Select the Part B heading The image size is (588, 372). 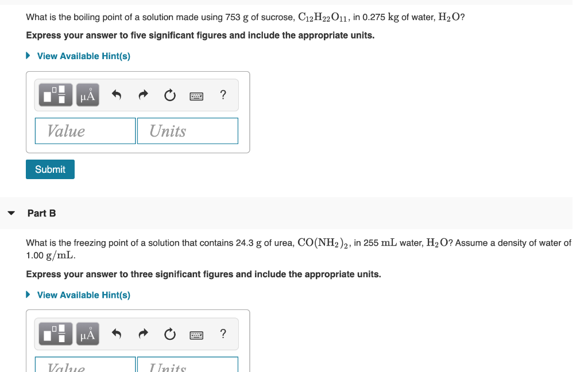pyautogui.click(x=41, y=213)
